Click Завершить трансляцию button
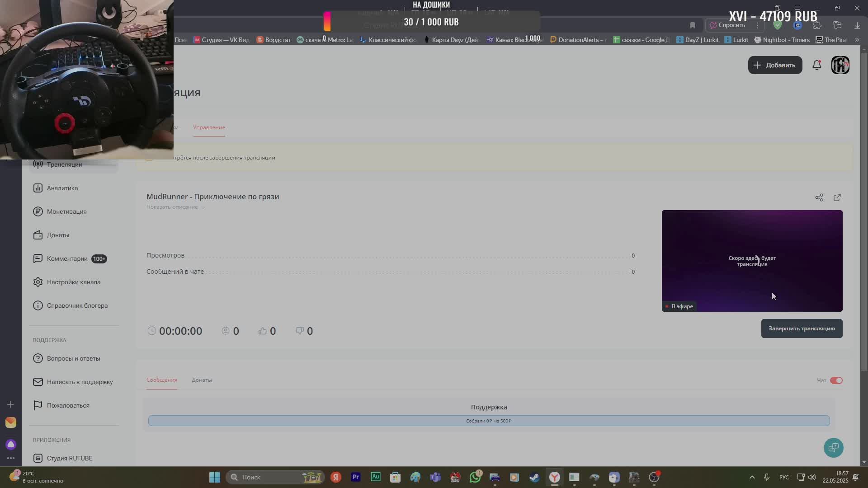This screenshot has width=868, height=488. 801,328
